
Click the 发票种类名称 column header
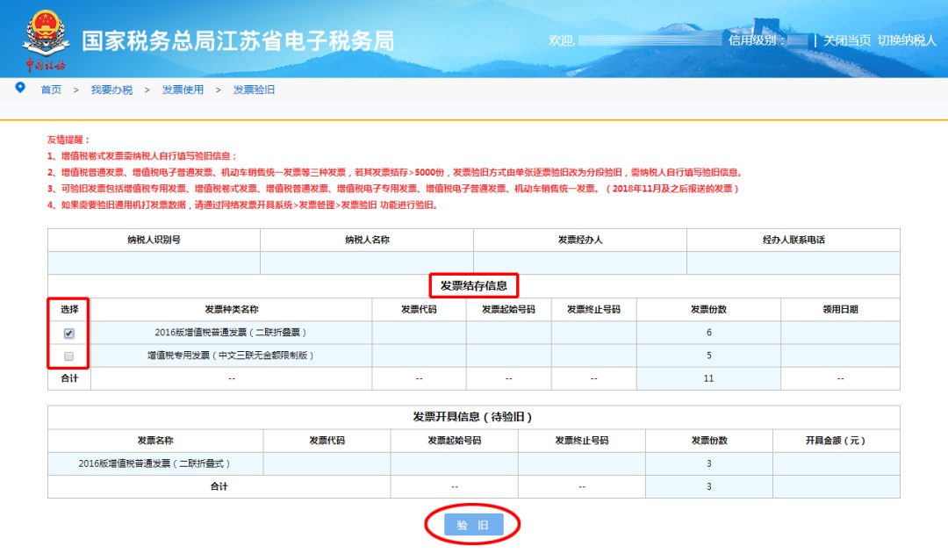[232, 309]
